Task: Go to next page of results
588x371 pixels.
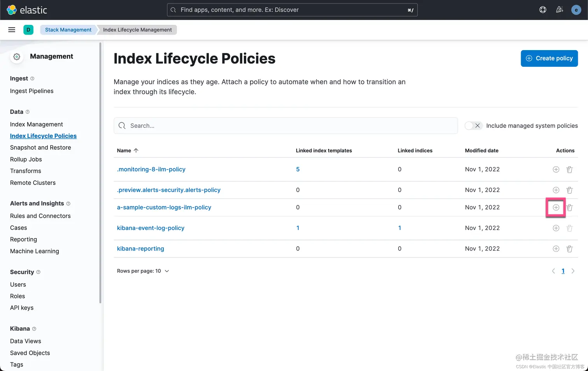Action: click(573, 271)
